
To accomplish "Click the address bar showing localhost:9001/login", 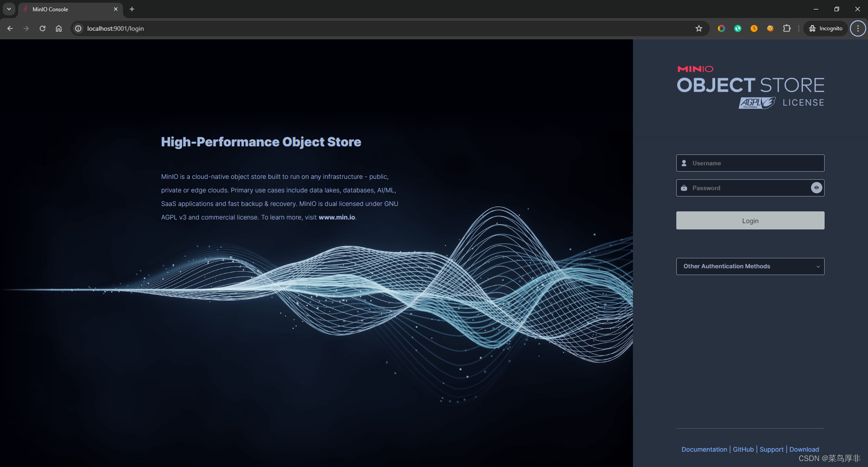I will point(389,28).
